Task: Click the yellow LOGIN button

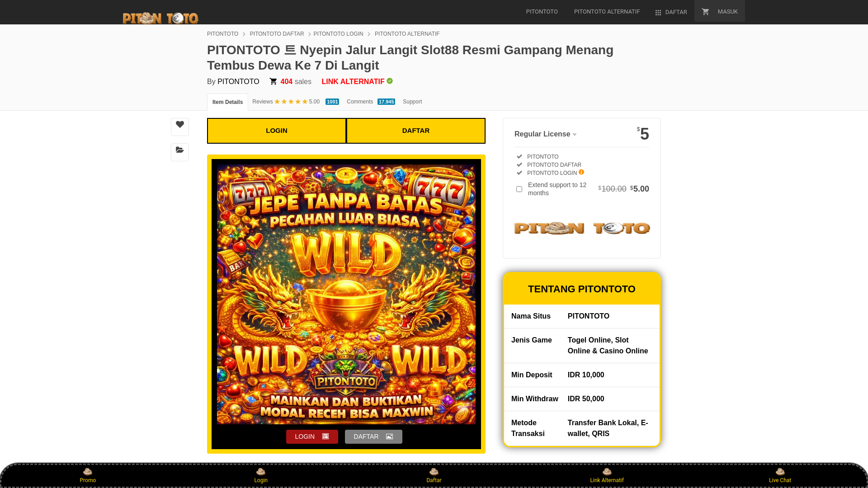Action: pyautogui.click(x=277, y=131)
